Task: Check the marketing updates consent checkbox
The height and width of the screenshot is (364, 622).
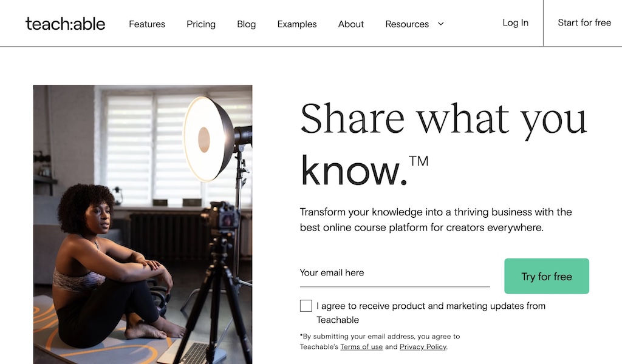Action: [x=306, y=306]
